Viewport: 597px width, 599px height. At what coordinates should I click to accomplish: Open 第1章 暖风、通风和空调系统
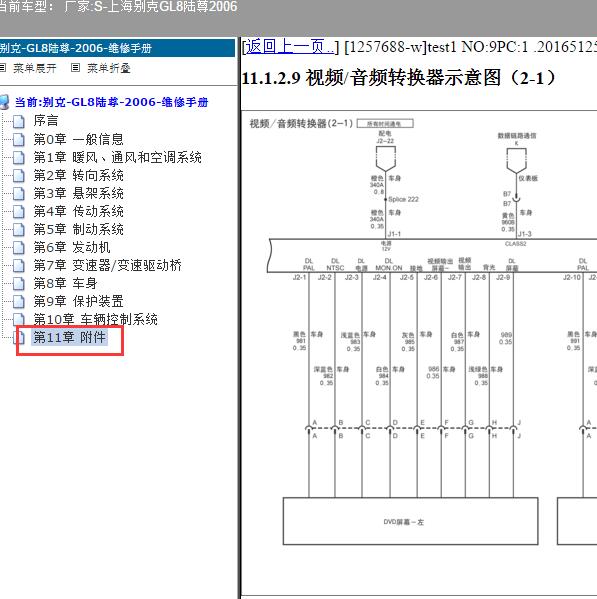[x=117, y=157]
